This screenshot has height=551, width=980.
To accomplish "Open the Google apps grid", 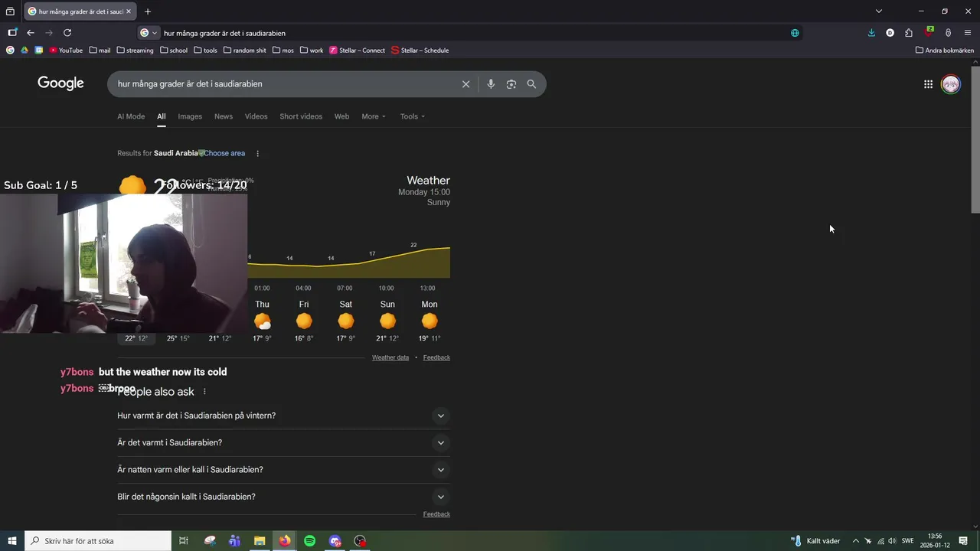I will pyautogui.click(x=928, y=84).
